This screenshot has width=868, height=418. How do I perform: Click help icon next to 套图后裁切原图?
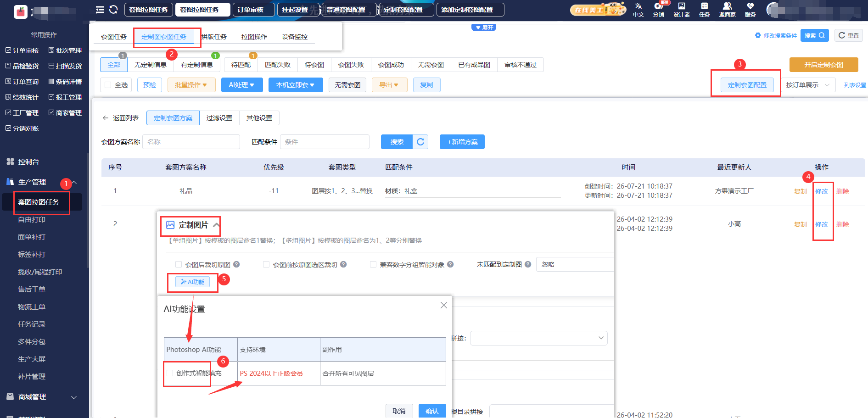click(236, 264)
